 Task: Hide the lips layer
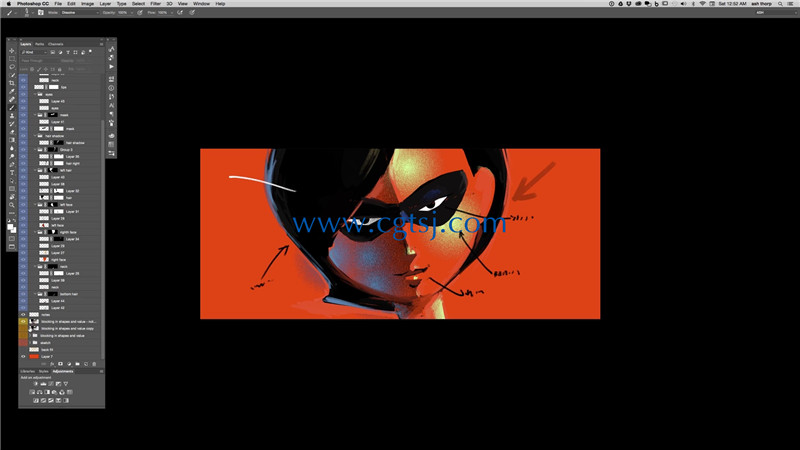click(23, 87)
